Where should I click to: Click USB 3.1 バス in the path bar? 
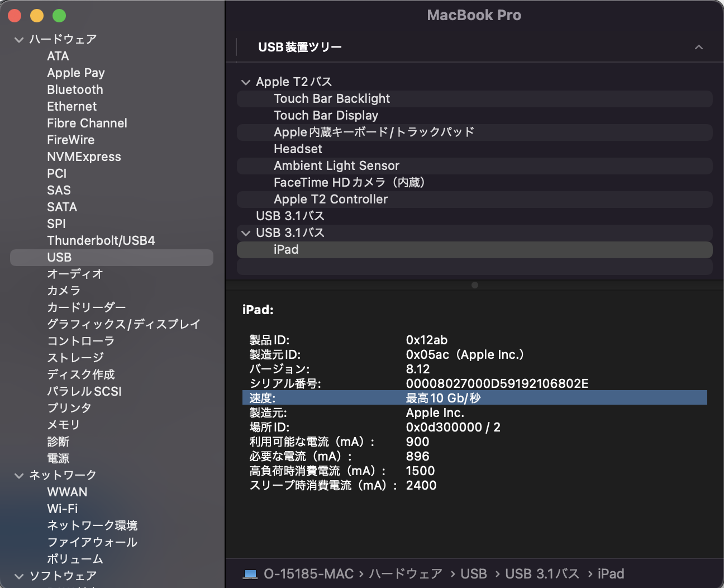pos(542,574)
